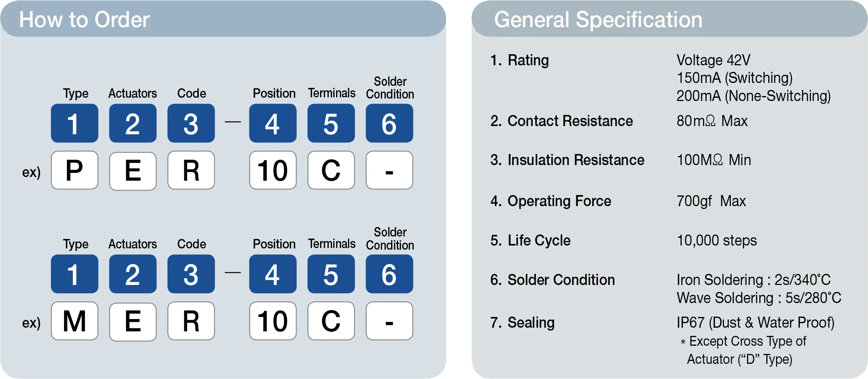Click the "Voltage 42V" rating value
Viewport: 868px width, 379px height.
[x=713, y=60]
